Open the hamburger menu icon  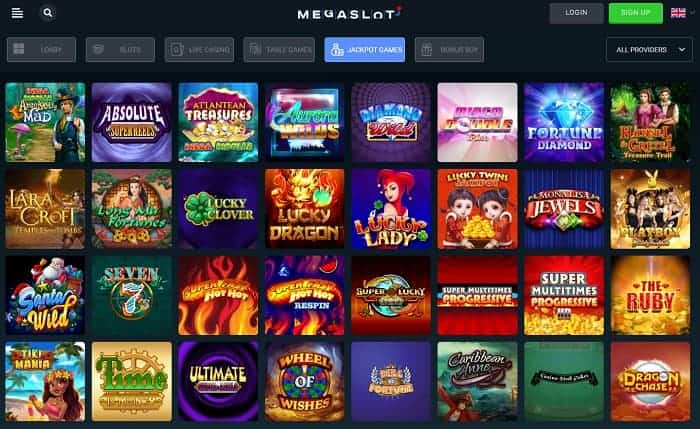(x=17, y=13)
